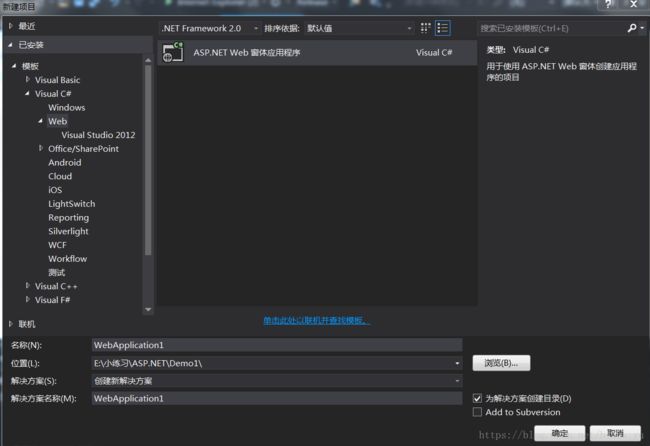Open the solution option dropdown
The image size is (650, 446).
click(x=277, y=381)
